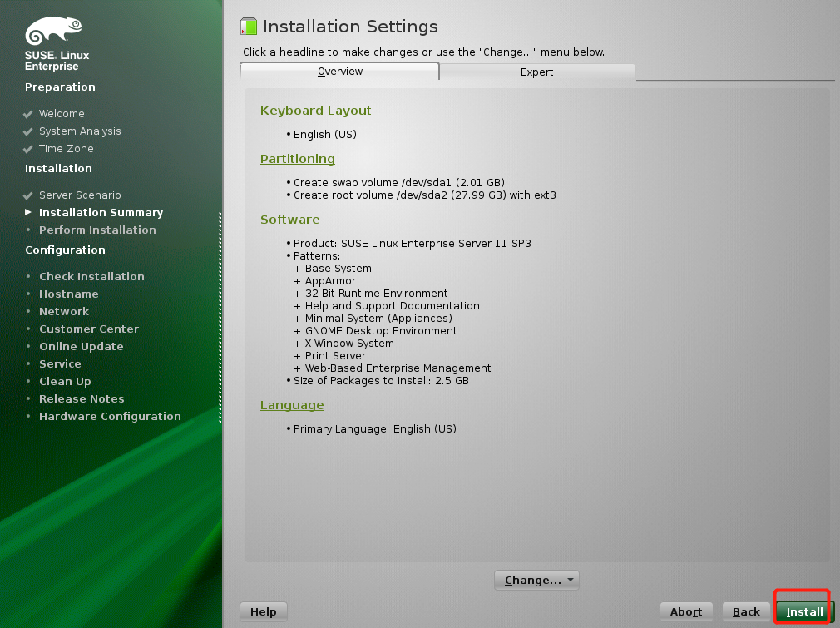The height and width of the screenshot is (628, 840).
Task: Switch to the Overview tab
Action: (339, 72)
